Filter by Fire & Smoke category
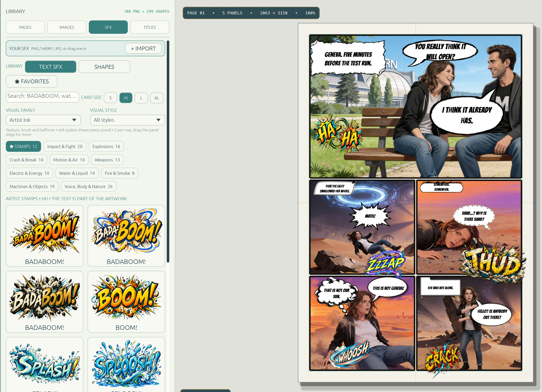Image resolution: width=542 pixels, height=392 pixels. coord(119,173)
